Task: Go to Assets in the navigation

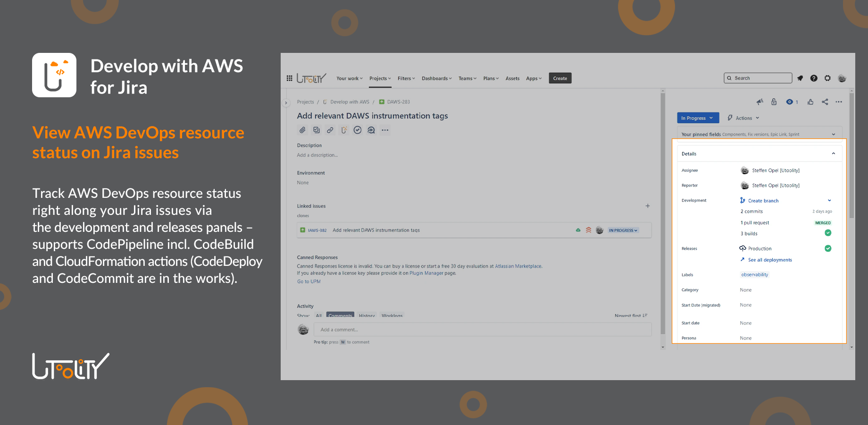Action: (512, 78)
